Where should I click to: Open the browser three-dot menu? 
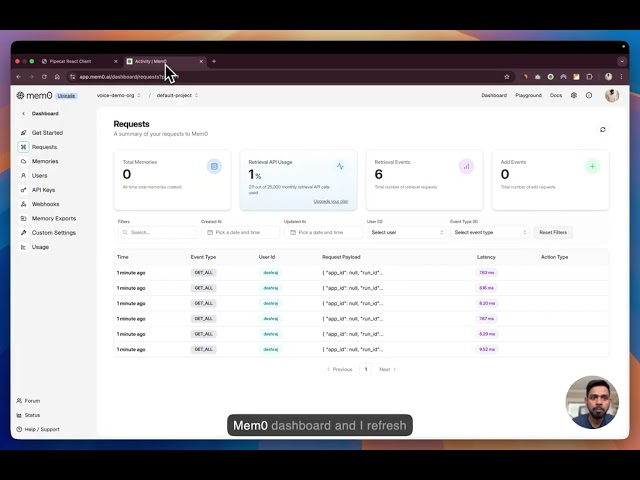[621, 77]
